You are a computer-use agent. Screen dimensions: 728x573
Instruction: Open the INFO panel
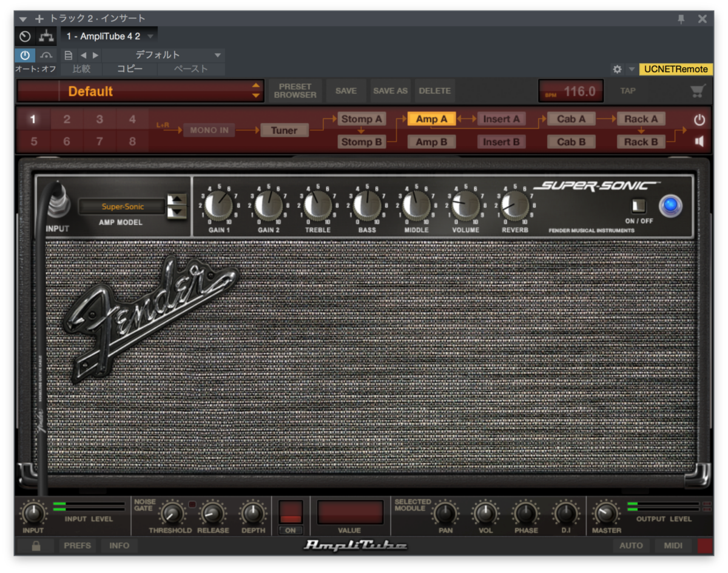[119, 546]
